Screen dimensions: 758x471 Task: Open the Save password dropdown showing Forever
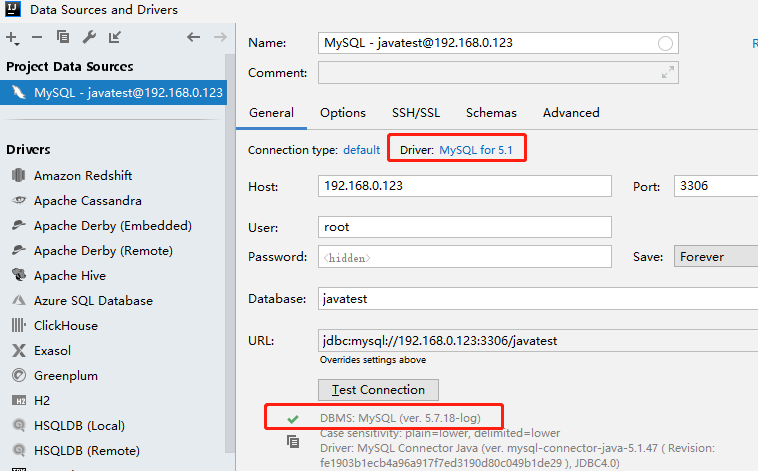coord(716,256)
